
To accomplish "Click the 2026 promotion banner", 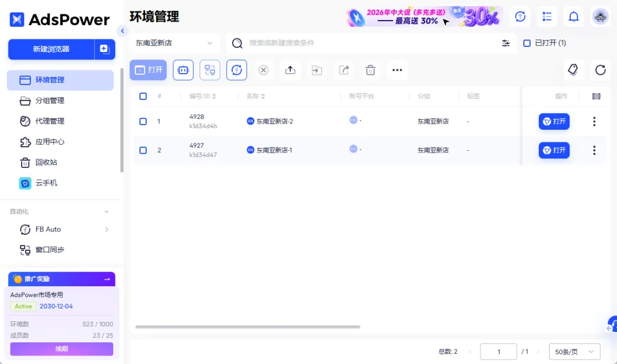I will 424,17.
